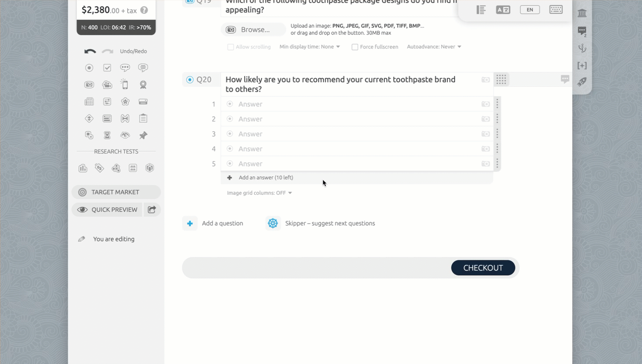This screenshot has height=364, width=642.
Task: Click the undo arrow icon
Action: coord(90,51)
